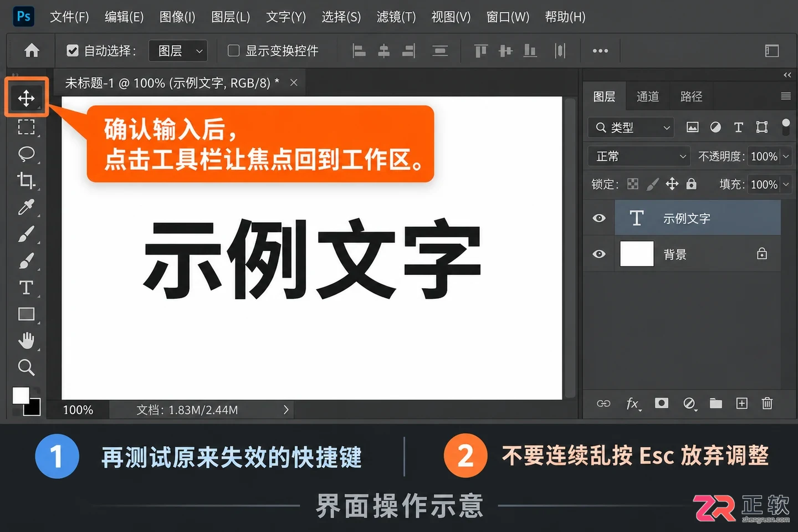Open the 图层 auto-select dropdown

[178, 51]
